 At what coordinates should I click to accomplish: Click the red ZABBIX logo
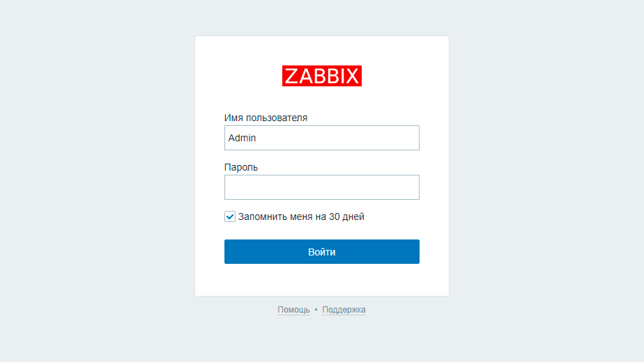[x=321, y=76]
